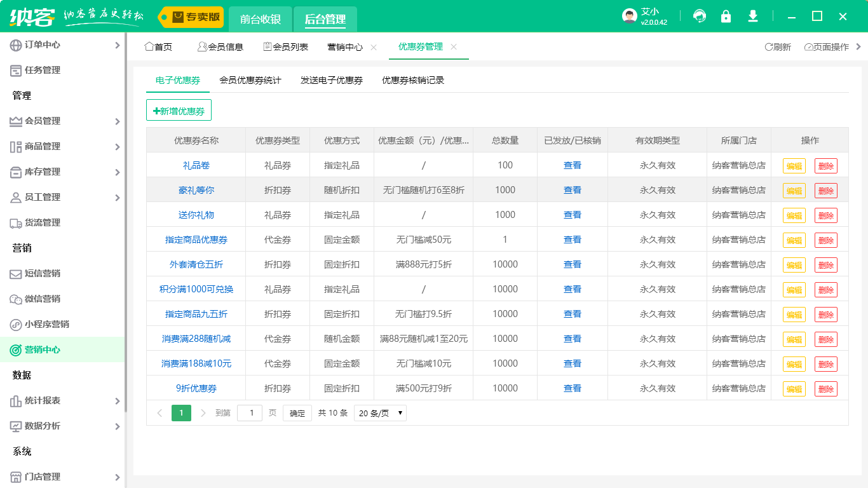Expand the 商品管理 menu chevron
The height and width of the screenshot is (488, 868).
[x=117, y=147]
